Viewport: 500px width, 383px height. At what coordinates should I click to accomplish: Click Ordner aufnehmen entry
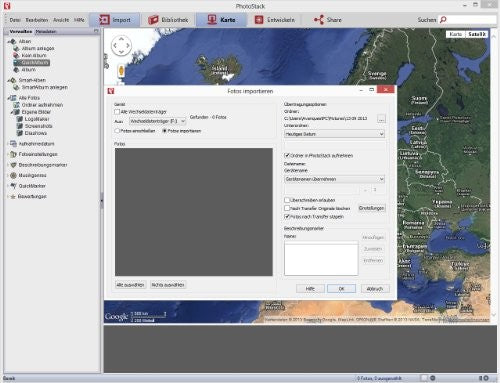(42, 105)
